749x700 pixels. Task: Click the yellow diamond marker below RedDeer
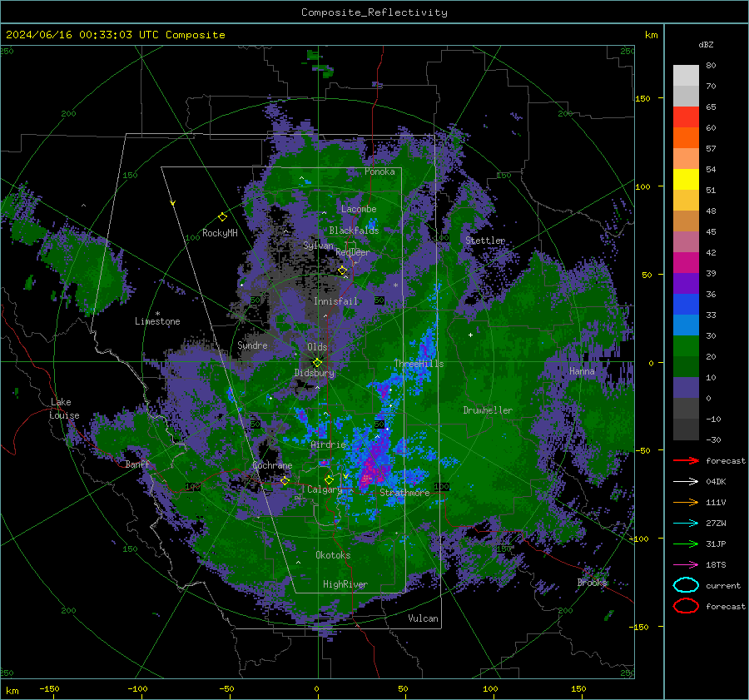point(342,271)
